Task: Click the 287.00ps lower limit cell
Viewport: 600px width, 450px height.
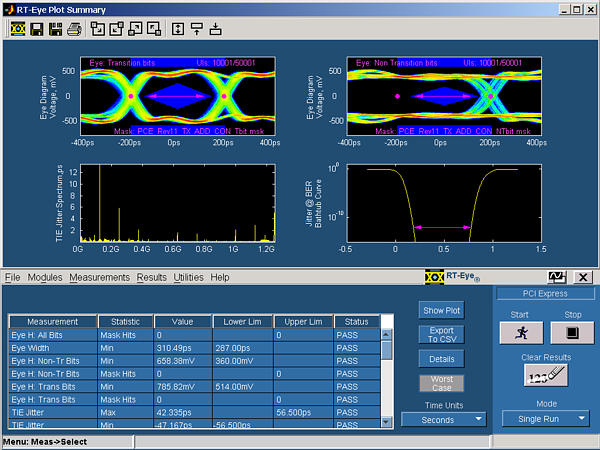Action: point(243,348)
